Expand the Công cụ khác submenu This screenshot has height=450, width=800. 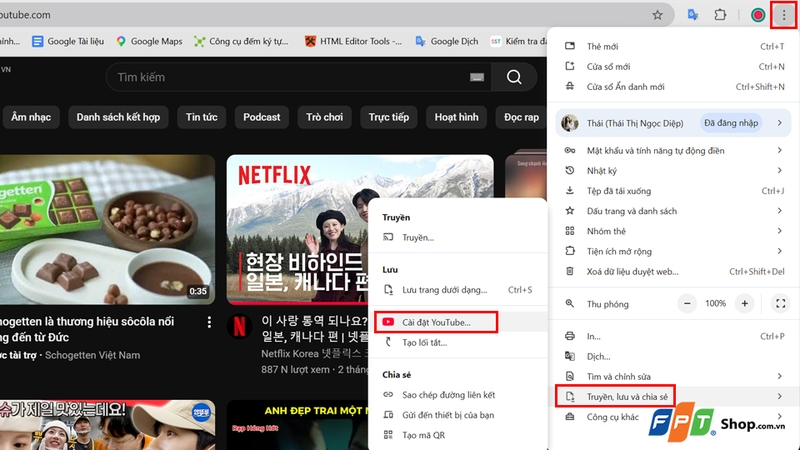click(673, 417)
